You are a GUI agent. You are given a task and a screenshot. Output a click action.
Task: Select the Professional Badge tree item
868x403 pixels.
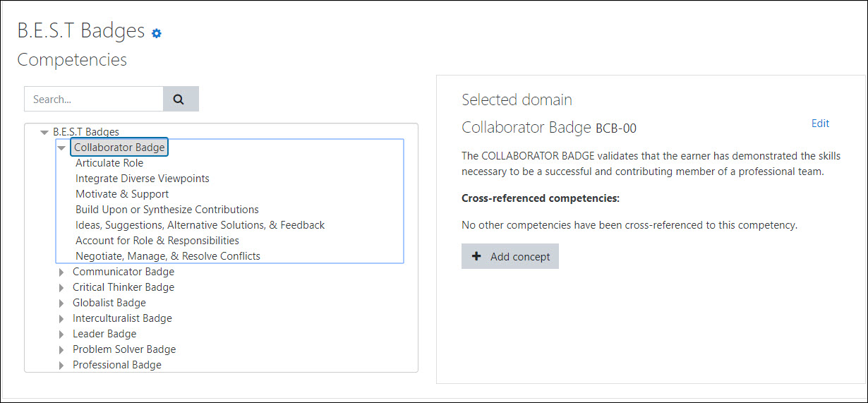116,365
